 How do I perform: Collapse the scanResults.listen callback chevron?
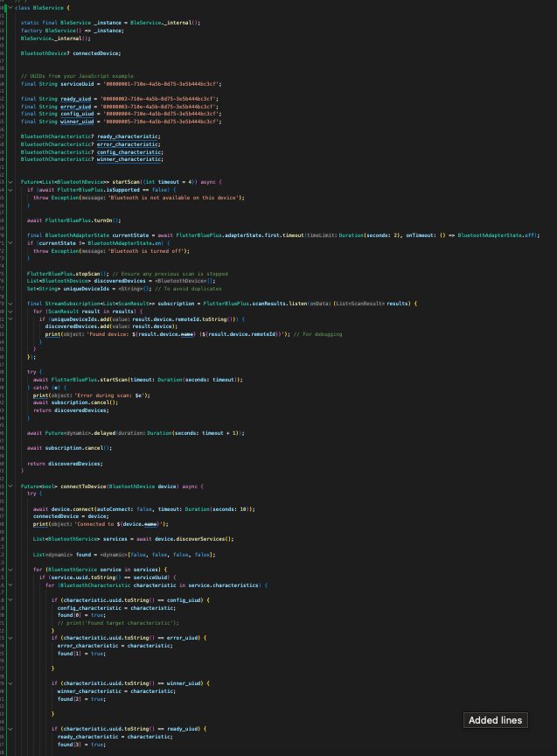pyautogui.click(x=9, y=303)
